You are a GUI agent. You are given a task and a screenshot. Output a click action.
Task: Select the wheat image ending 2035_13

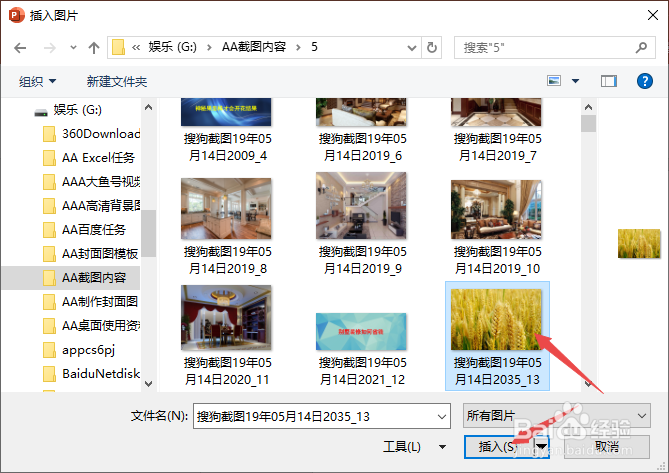(x=497, y=336)
